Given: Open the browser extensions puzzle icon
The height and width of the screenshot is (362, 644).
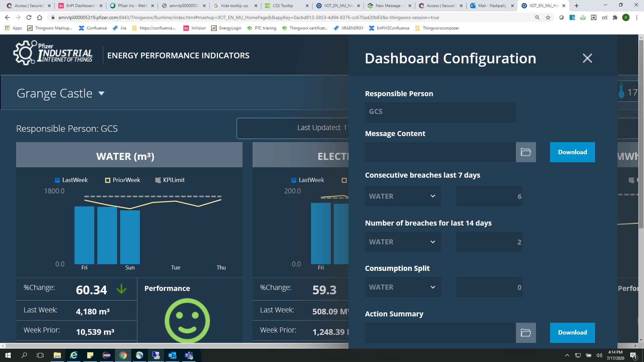Looking at the screenshot, I should 615,17.
